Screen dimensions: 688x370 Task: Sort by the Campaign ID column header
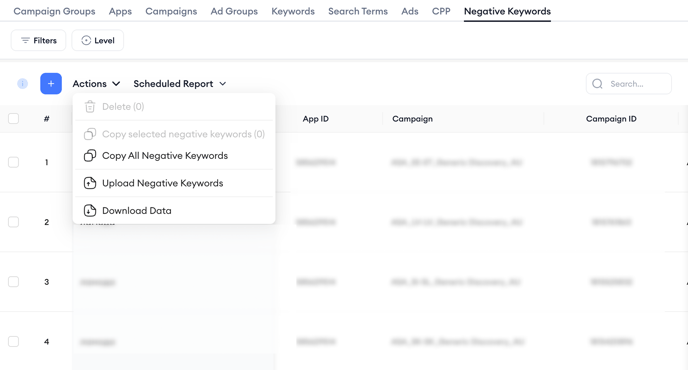611,119
